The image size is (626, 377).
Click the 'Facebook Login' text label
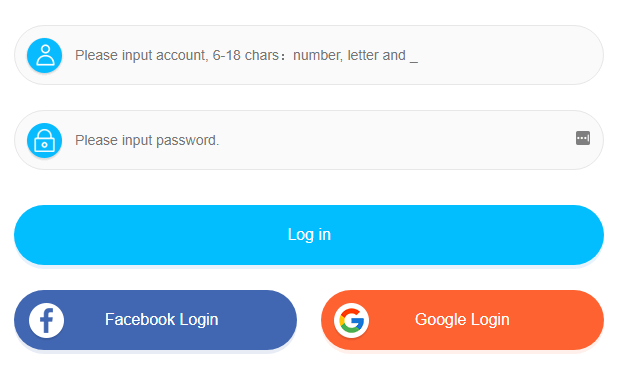point(162,320)
